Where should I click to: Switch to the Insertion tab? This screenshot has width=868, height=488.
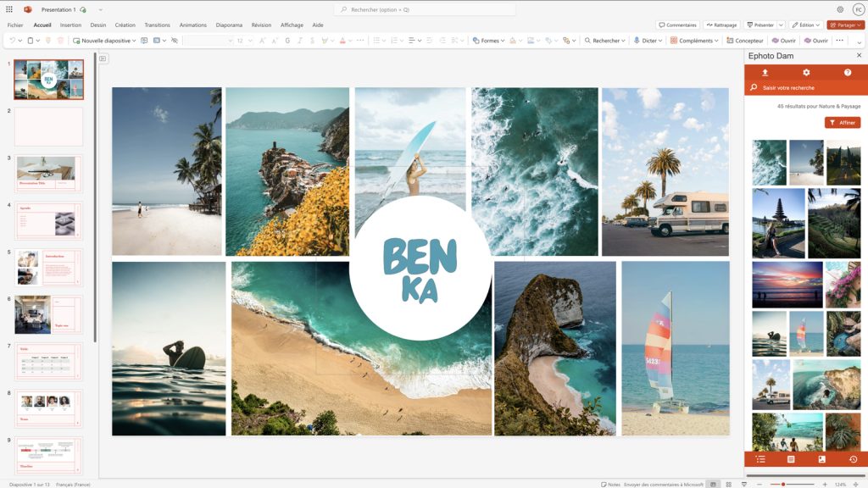[70, 25]
